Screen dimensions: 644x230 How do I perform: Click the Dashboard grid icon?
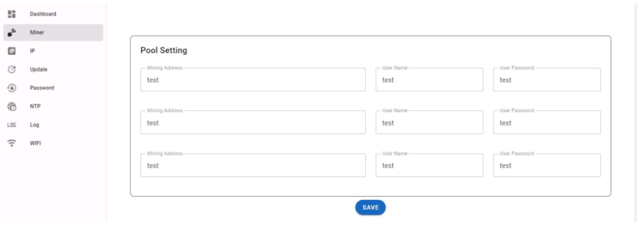(11, 14)
